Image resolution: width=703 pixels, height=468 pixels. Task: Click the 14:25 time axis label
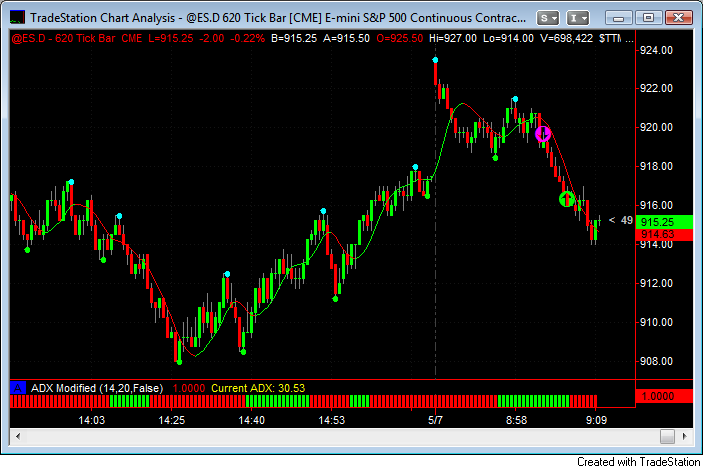click(172, 420)
